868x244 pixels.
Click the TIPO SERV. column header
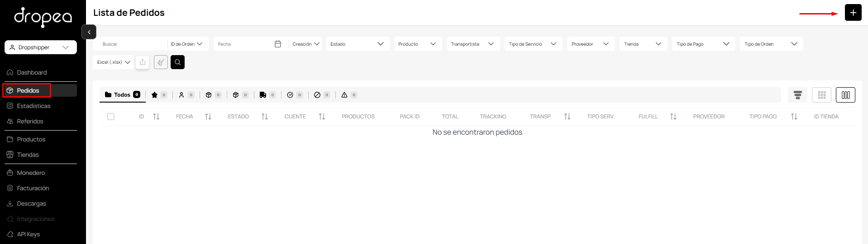coord(601,117)
